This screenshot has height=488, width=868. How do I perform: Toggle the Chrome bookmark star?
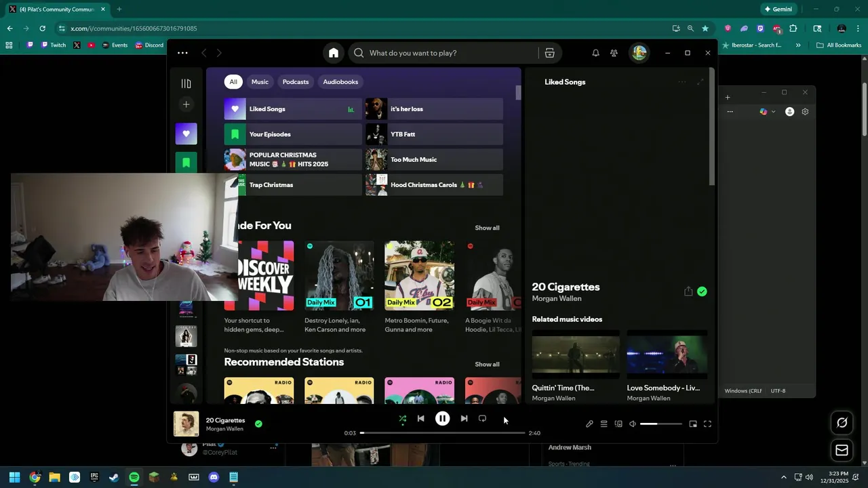click(705, 28)
